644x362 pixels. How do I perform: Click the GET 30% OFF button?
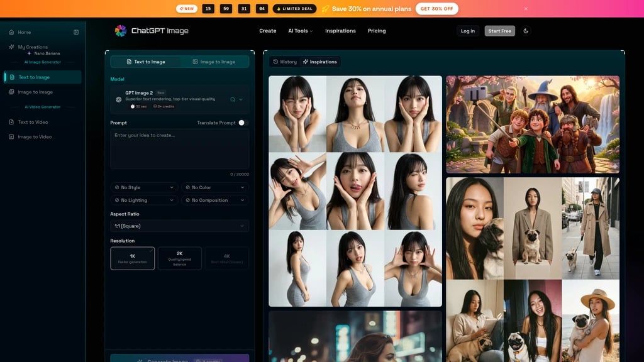(x=436, y=9)
